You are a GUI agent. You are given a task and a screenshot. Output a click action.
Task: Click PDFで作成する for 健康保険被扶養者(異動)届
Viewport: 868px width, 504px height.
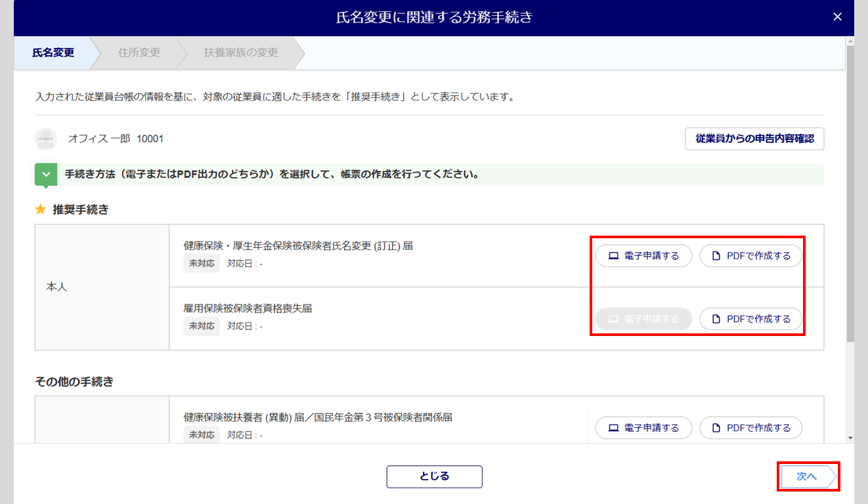tap(750, 428)
